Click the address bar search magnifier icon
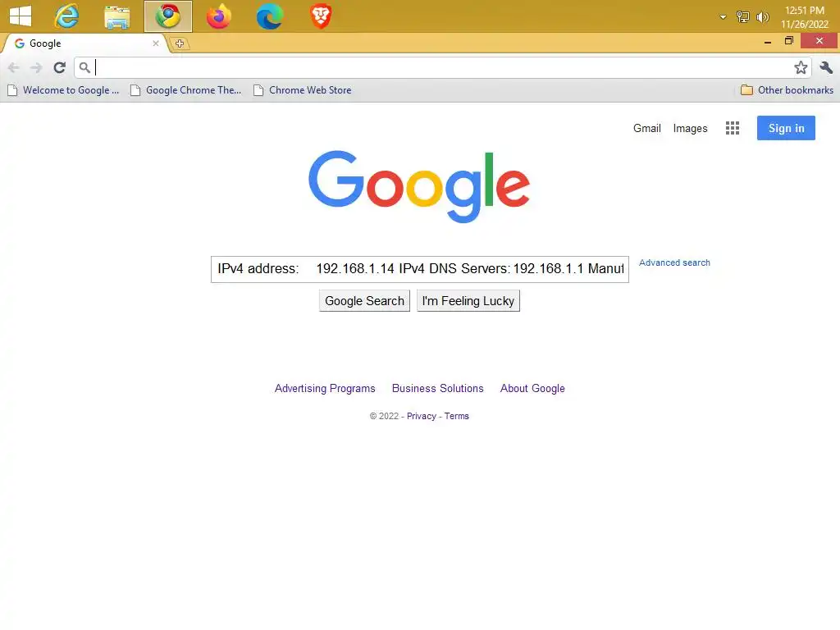This screenshot has height=630, width=840. tap(84, 67)
